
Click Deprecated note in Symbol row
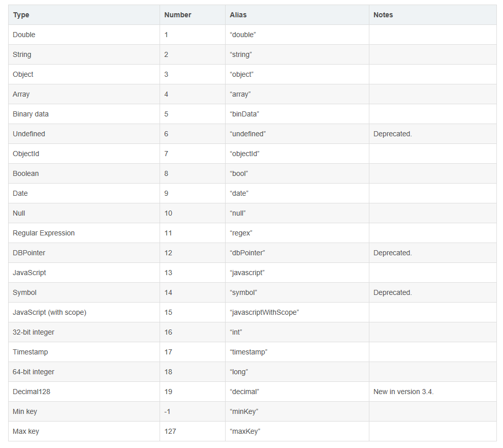pos(392,292)
